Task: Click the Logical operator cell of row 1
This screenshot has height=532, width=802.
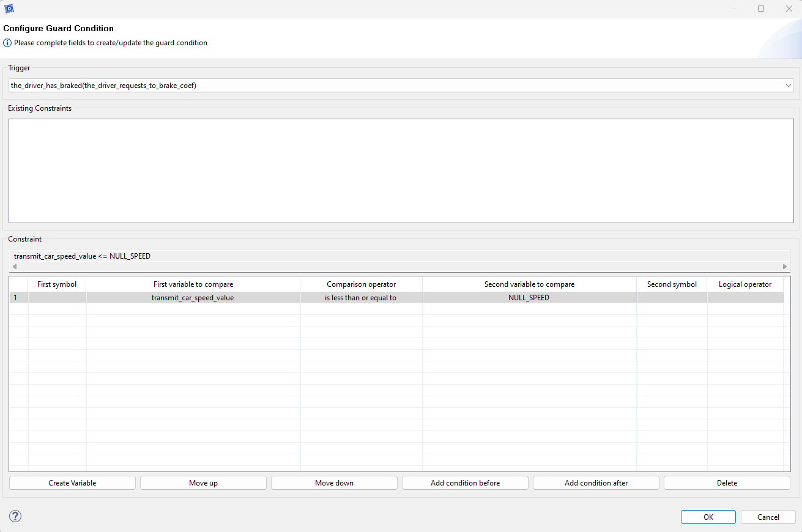Action: (x=745, y=298)
